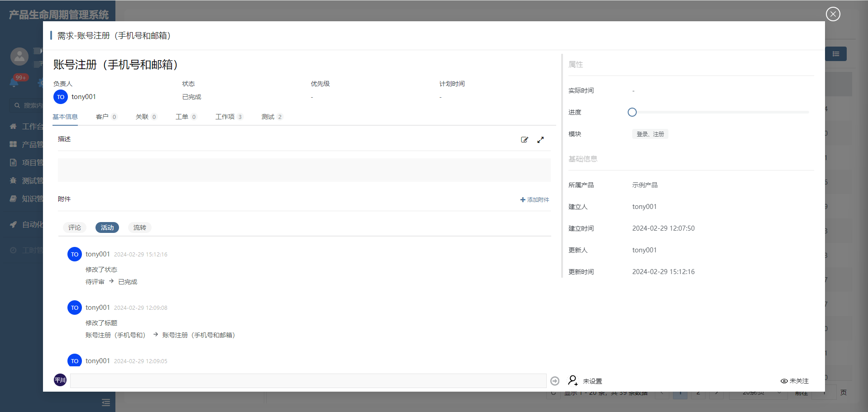Image resolution: width=868 pixels, height=412 pixels.
Task: Close the requirement detail dialog
Action: pyautogui.click(x=833, y=14)
